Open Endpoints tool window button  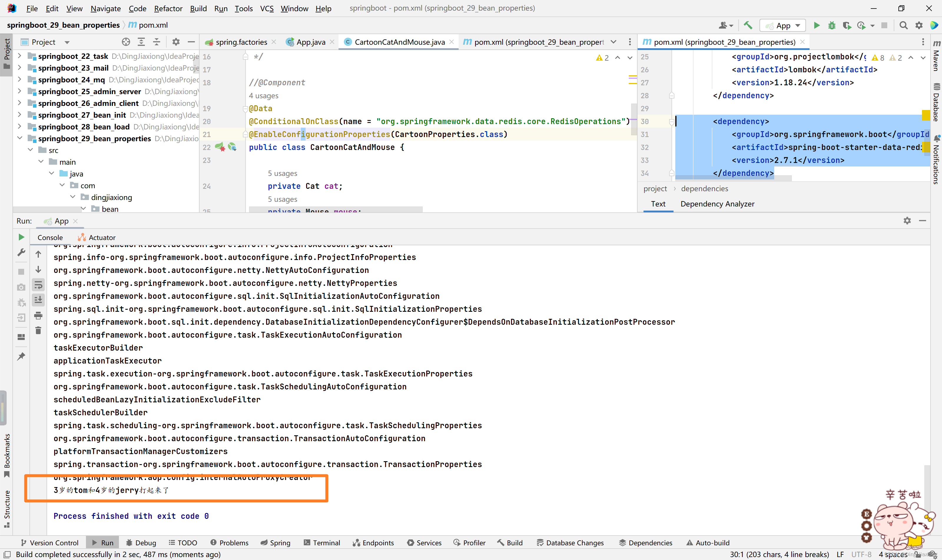click(373, 543)
